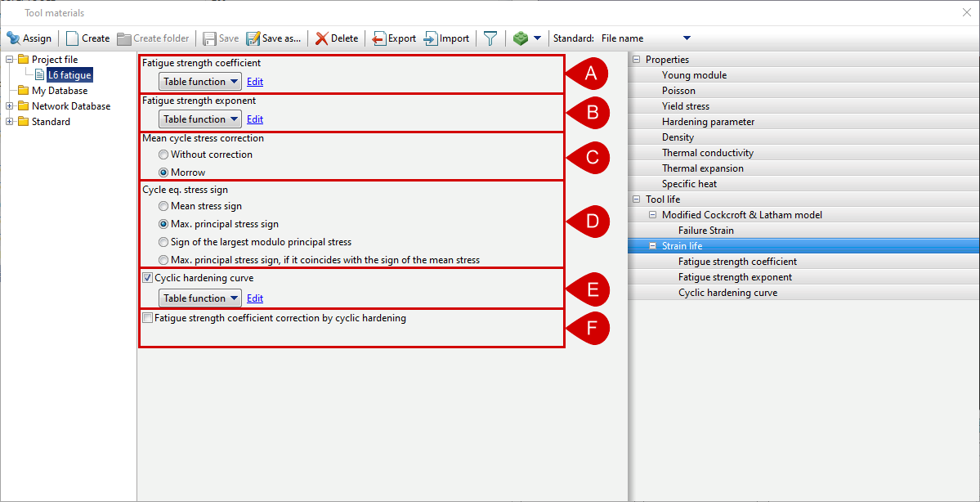Collapse the Tool life section
The height and width of the screenshot is (502, 980).
(635, 199)
